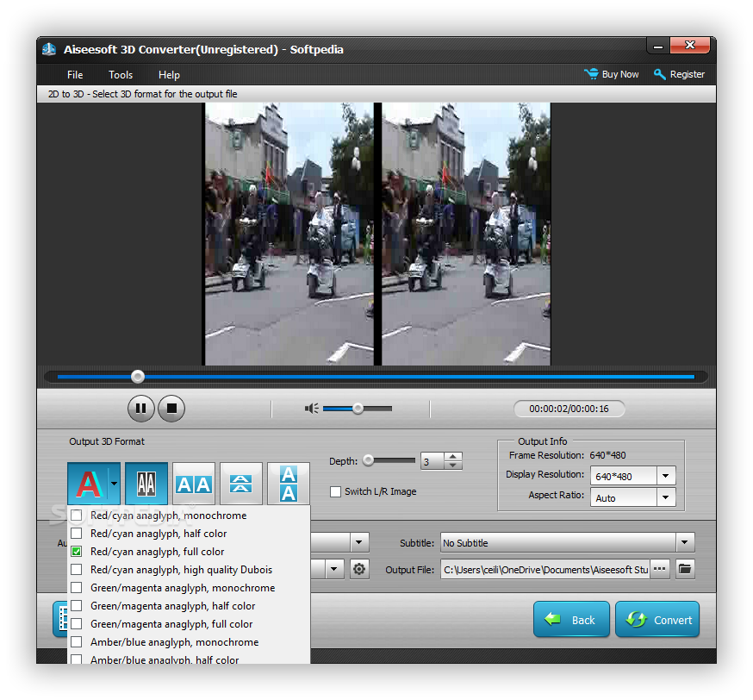
Task: Select Side by Side half-width 3D format
Action: (x=146, y=484)
